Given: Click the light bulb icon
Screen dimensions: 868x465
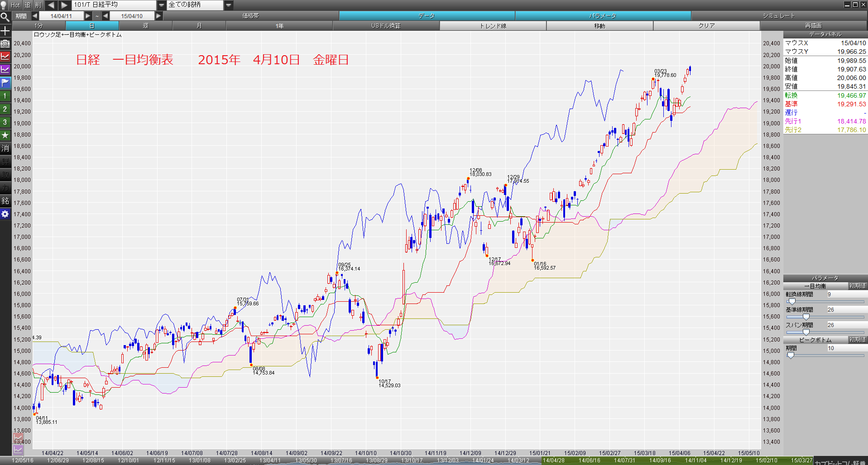Looking at the screenshot, I should (4, 5).
